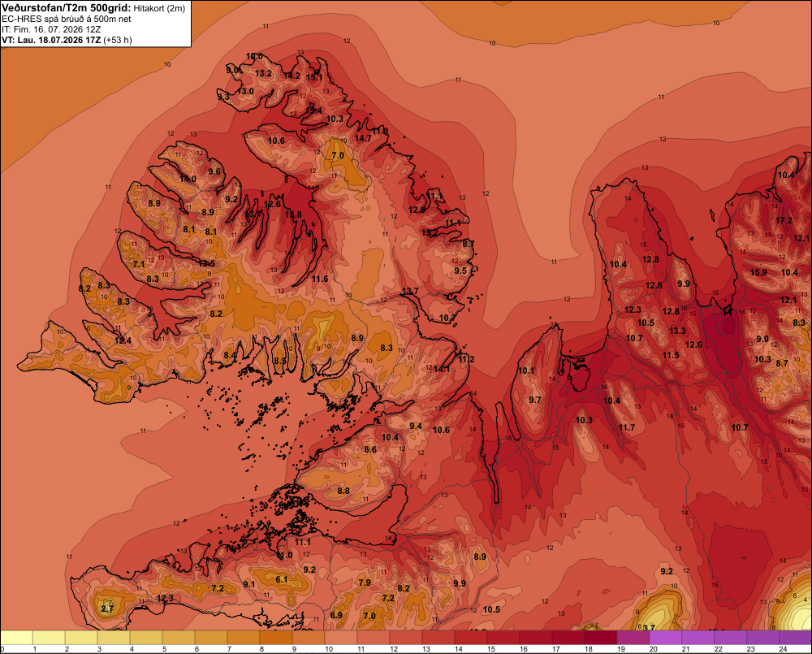Click the 15.1 temperature value

point(314,77)
